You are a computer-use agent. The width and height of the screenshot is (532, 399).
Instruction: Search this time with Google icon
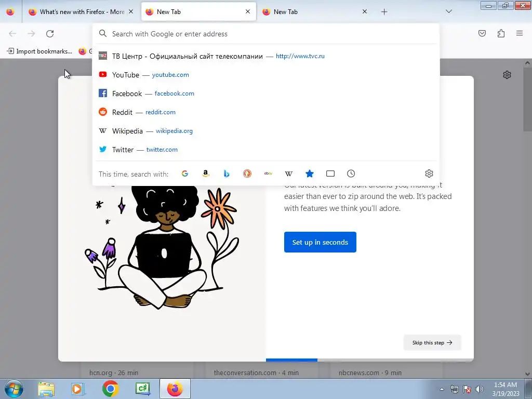click(185, 174)
